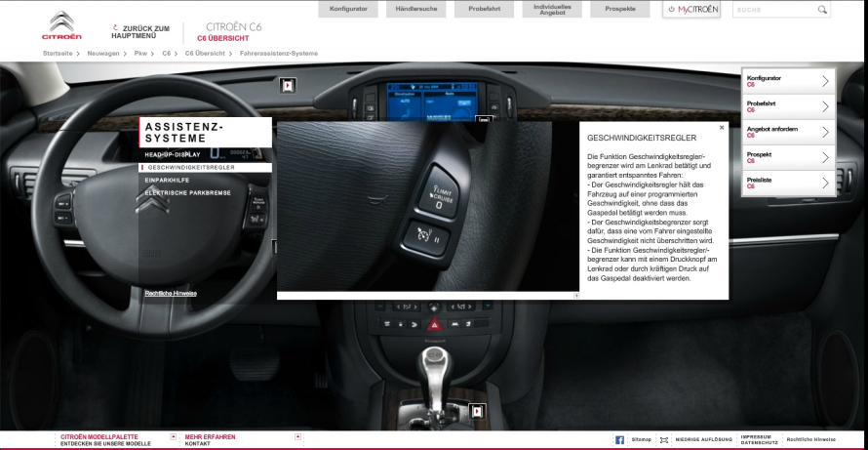868x450 pixels.
Task: Click the Probefahrt top button
Action: [484, 9]
